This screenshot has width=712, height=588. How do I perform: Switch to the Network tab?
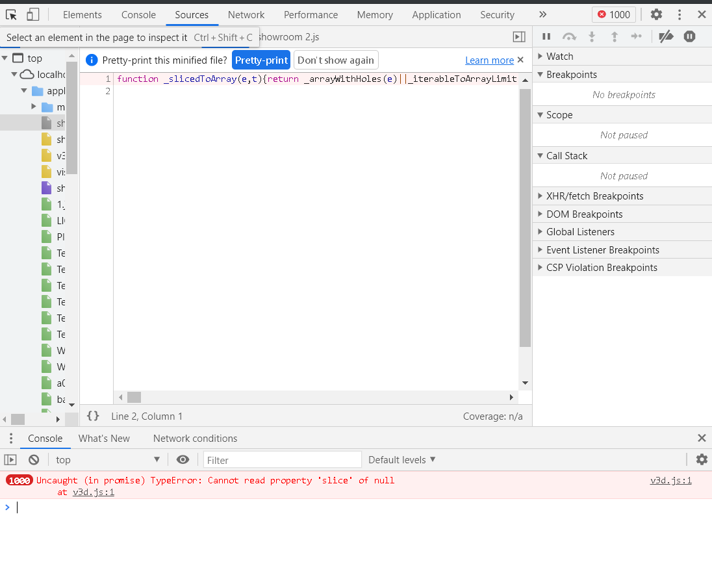pyautogui.click(x=246, y=14)
